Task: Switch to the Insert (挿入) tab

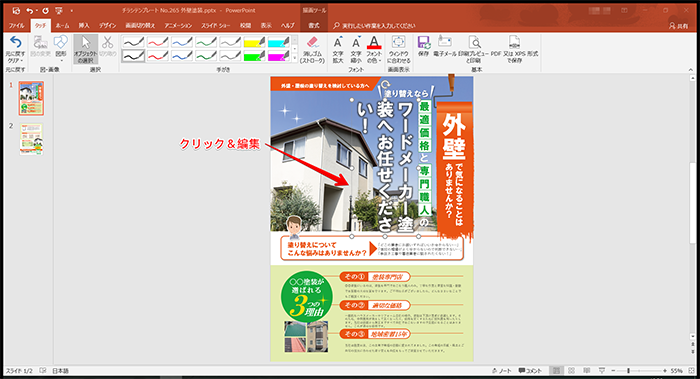Action: coord(84,25)
